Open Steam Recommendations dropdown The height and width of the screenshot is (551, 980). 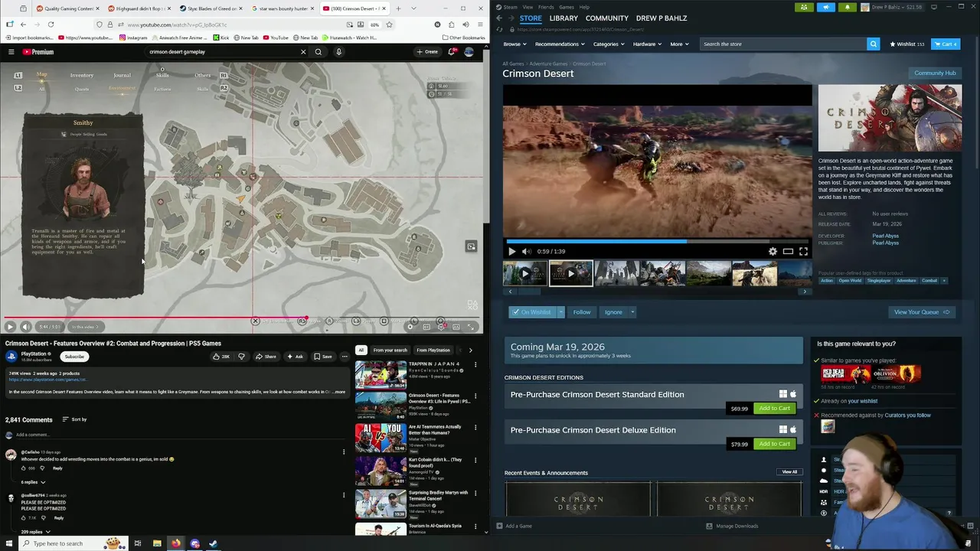click(560, 44)
